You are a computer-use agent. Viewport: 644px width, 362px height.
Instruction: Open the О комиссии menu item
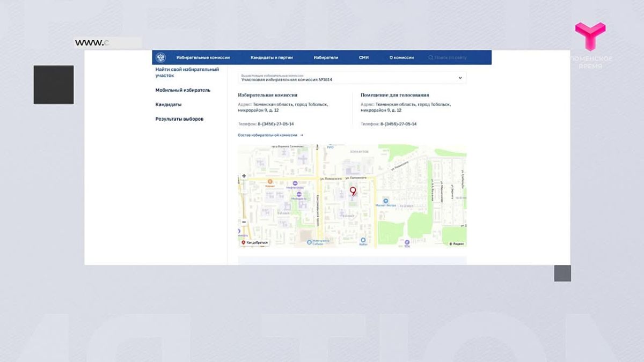401,57
